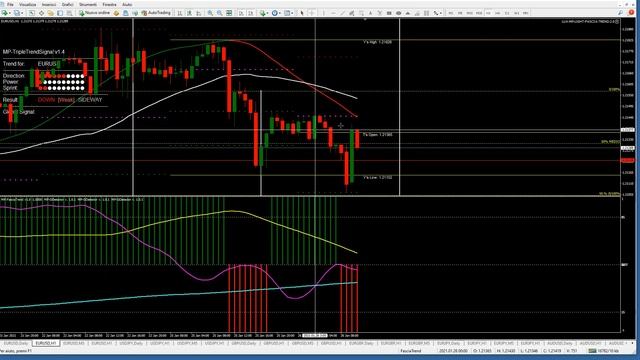Image resolution: width=640 pixels, height=360 pixels.
Task: Open the Strumenti menu
Action: tap(88, 4)
